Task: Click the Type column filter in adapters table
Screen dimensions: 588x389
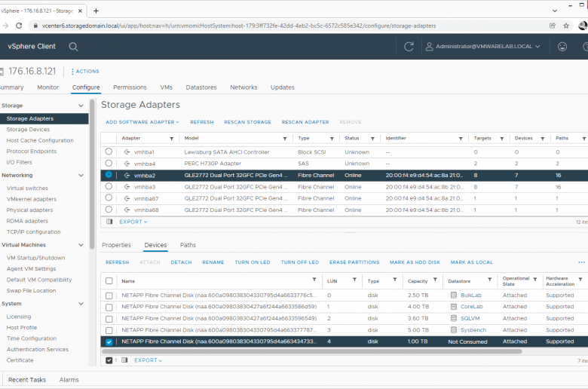Action: pyautogui.click(x=332, y=139)
